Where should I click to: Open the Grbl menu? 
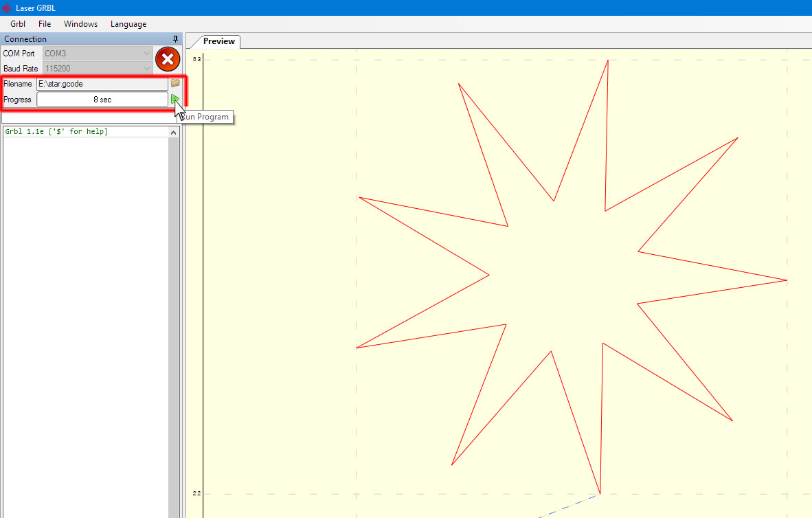coord(18,24)
